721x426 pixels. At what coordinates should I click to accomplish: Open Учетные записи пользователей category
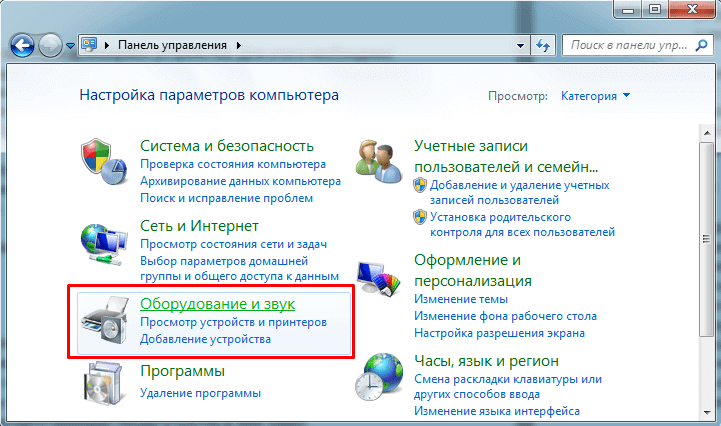(506, 156)
